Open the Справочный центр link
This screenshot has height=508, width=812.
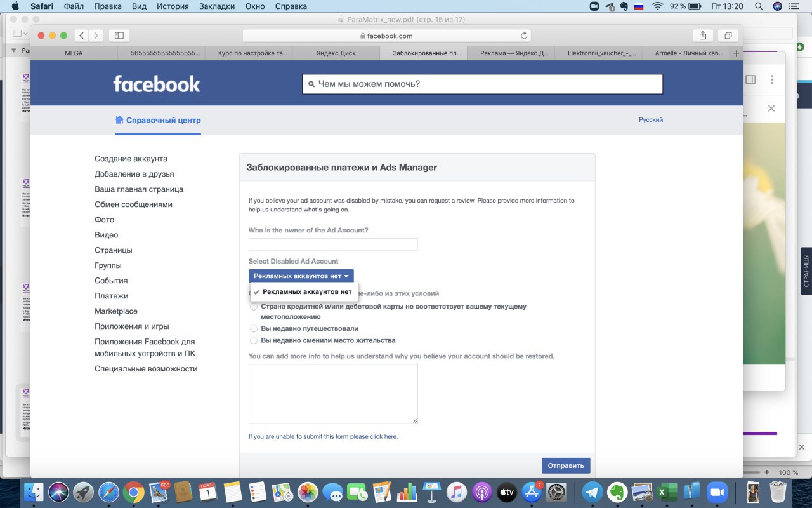158,120
